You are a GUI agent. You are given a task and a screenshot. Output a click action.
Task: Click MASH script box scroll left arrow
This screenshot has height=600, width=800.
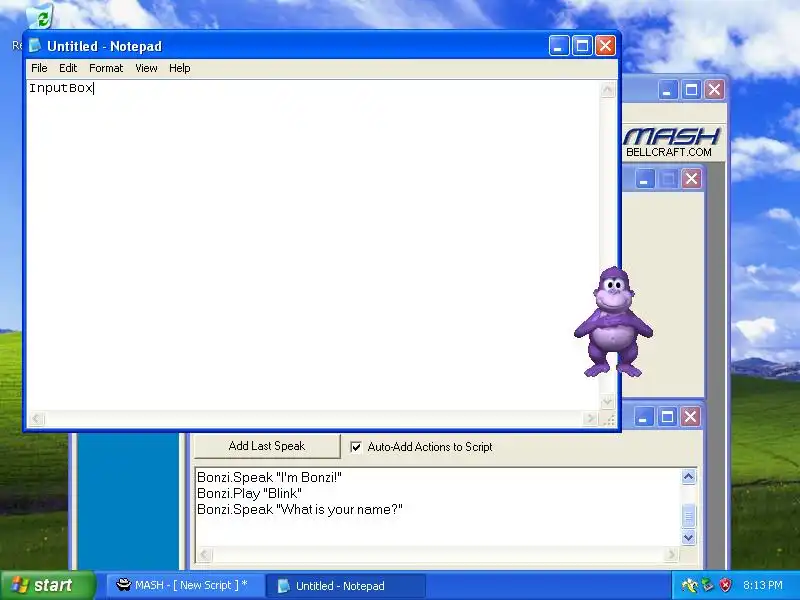[205, 555]
